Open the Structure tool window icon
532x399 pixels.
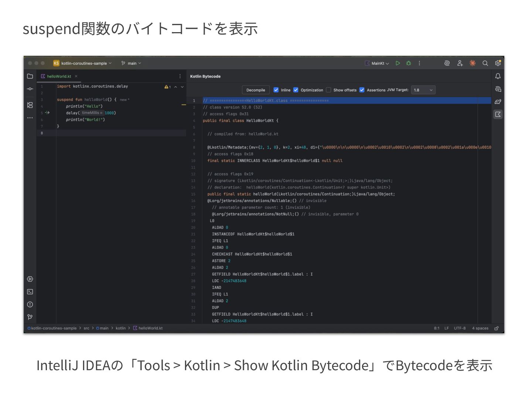tap(30, 105)
